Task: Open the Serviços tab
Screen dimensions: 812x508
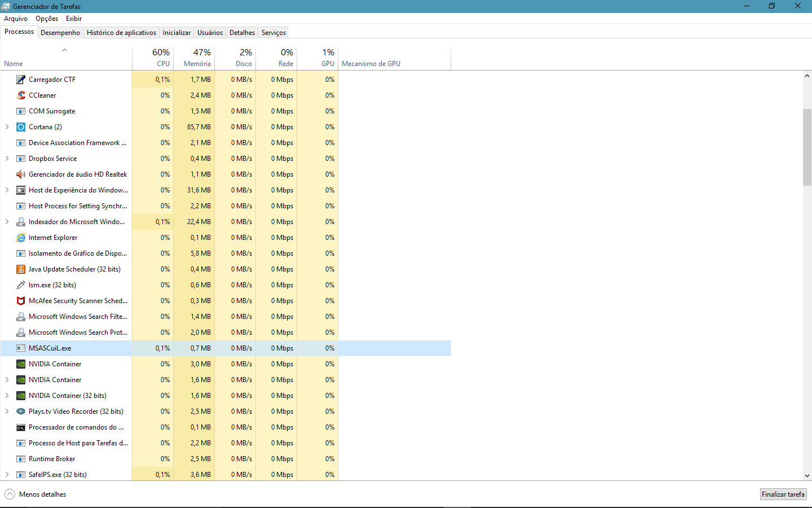Action: (273, 33)
